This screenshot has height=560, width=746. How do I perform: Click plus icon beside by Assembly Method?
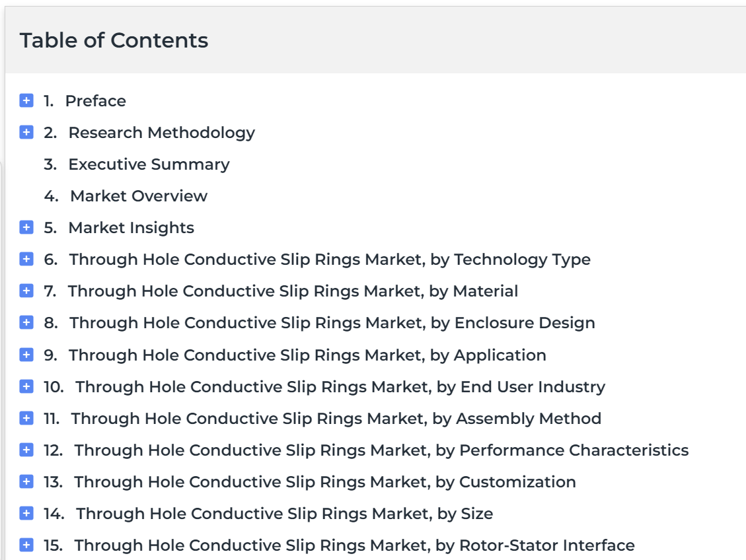click(x=26, y=418)
